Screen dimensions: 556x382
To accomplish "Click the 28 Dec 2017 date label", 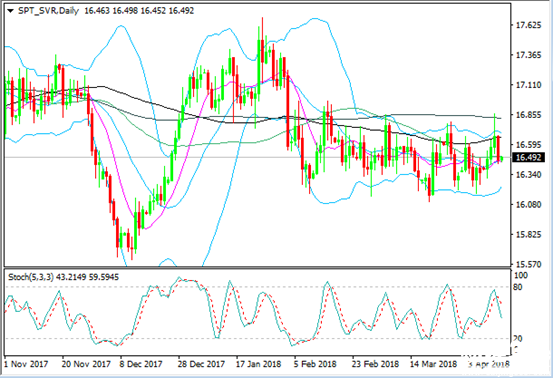I will 202,364.
